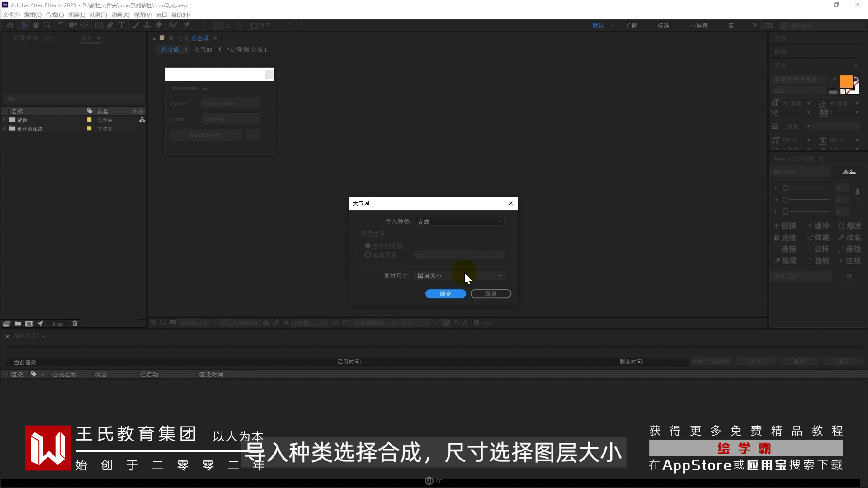Viewport: 868px width, 488px height.
Task: Select the Hand tool in toolbar
Action: 36,26
